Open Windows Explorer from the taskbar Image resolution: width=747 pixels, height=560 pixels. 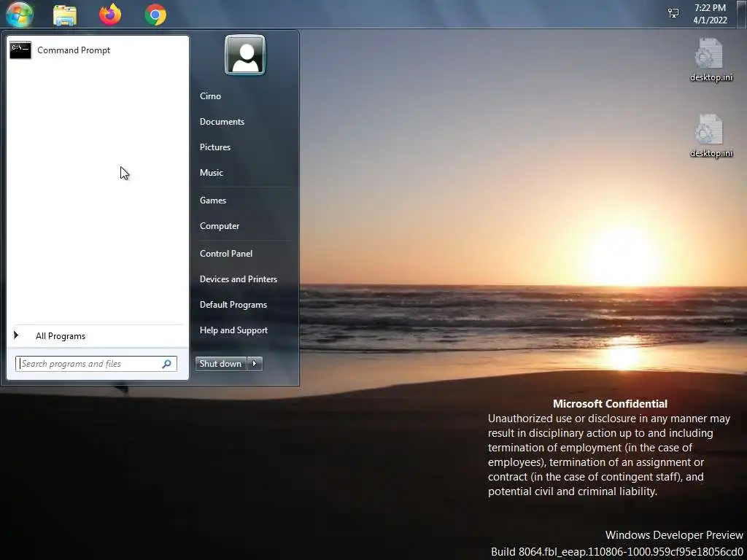65,15
